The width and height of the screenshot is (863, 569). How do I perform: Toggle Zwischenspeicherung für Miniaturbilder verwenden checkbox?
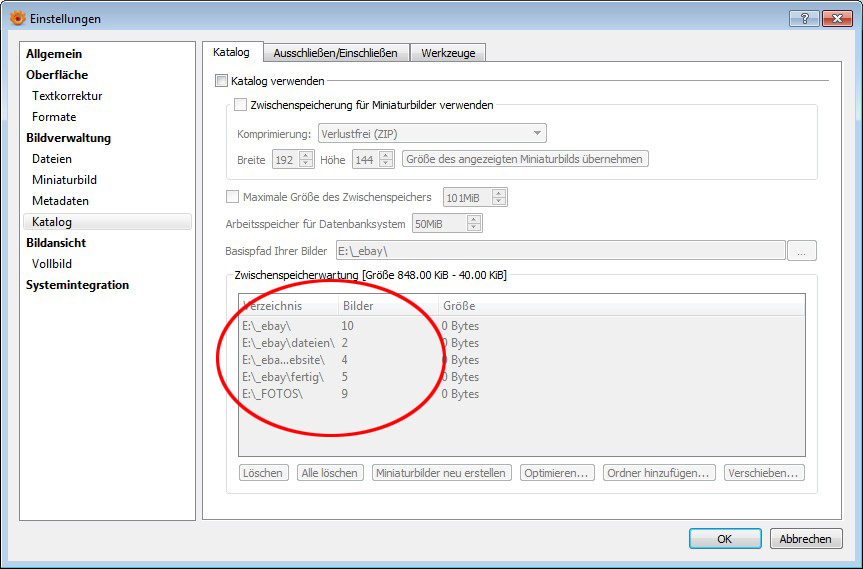[x=241, y=105]
